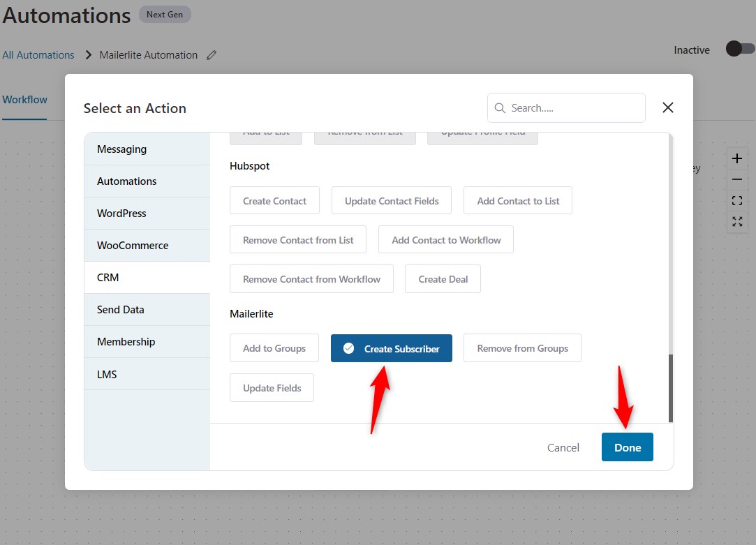Click the fit-to-screen canvas icon

736,200
